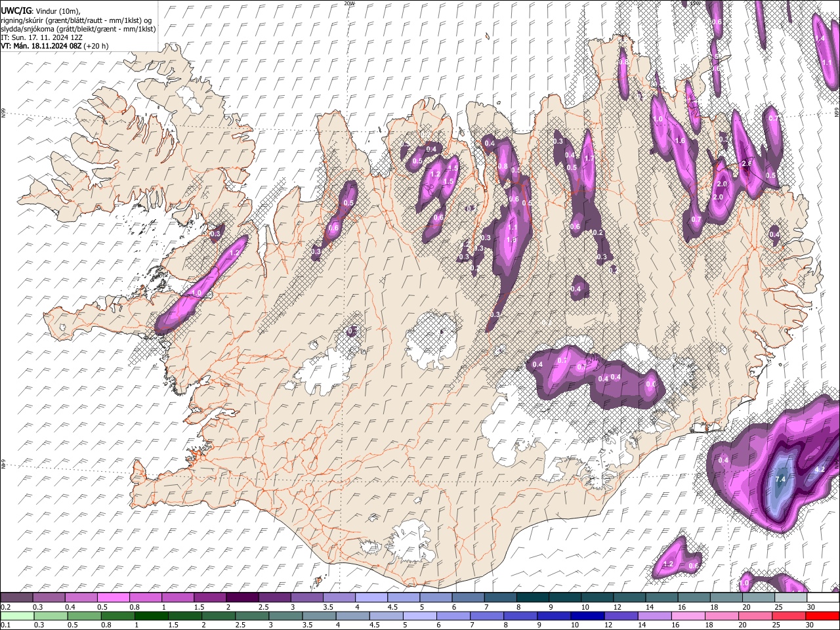Viewport: 840px width, 630px height.
Task: Click the '(+20 h)' forecast offset text
Action: pos(96,47)
